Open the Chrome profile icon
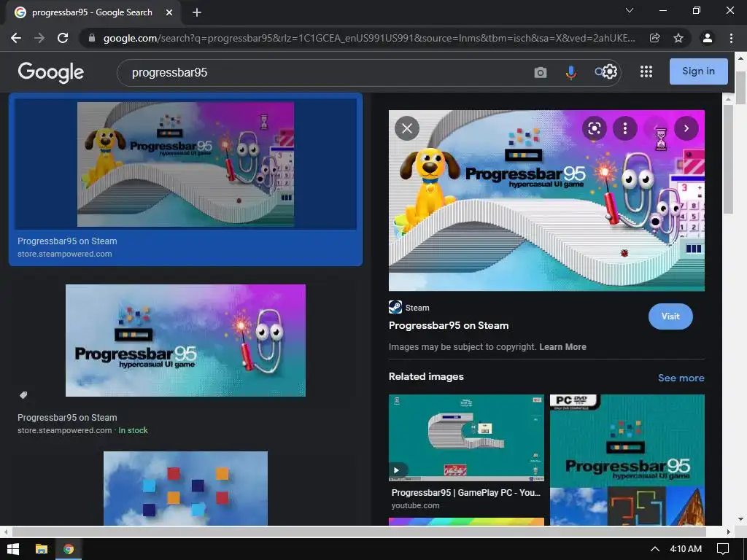 (708, 38)
